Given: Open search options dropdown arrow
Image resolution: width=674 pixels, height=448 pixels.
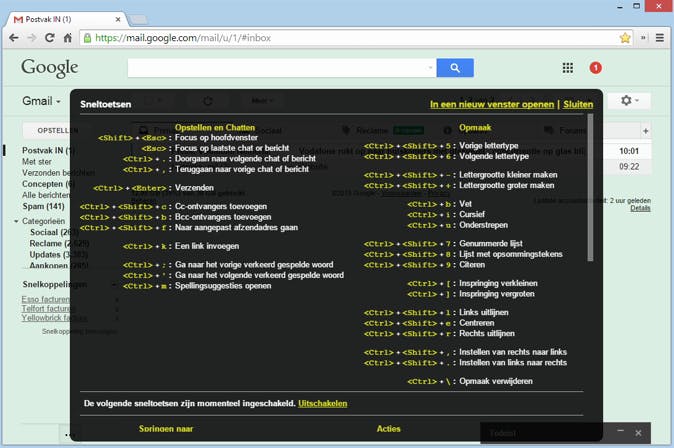Looking at the screenshot, I should [x=430, y=68].
